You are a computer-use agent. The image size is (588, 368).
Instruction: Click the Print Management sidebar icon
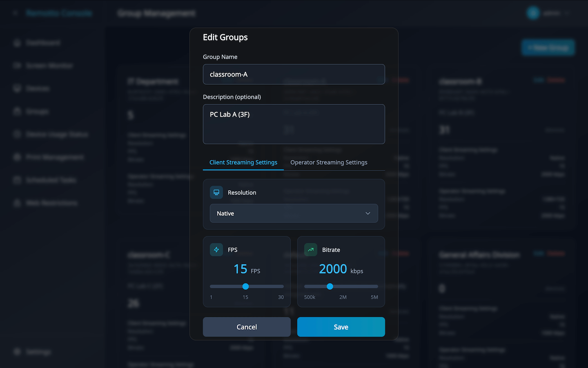tap(17, 157)
